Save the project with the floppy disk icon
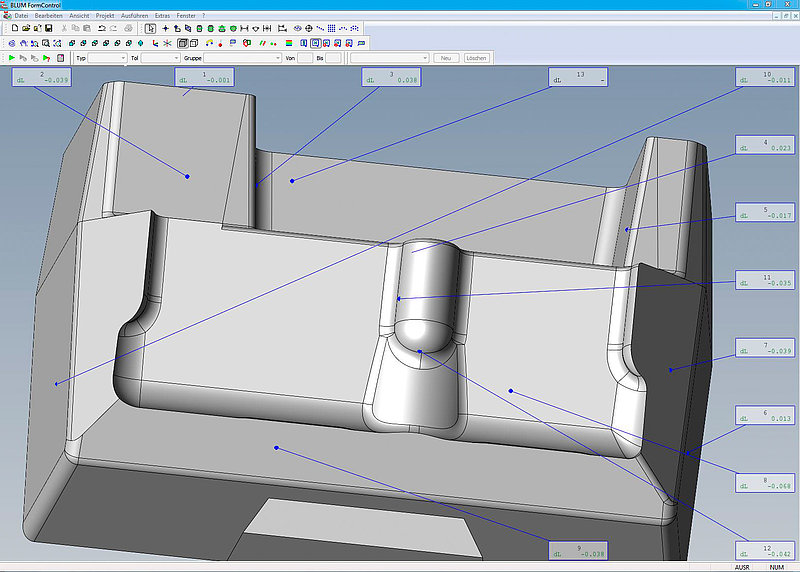Image resolution: width=800 pixels, height=572 pixels. [49, 29]
